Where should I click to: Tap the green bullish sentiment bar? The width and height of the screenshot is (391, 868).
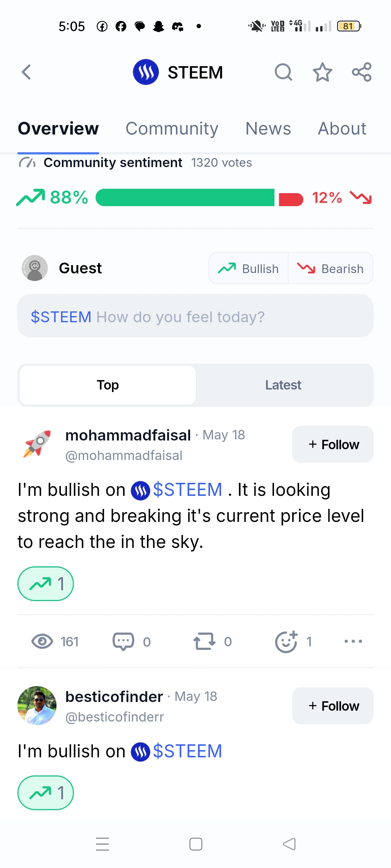185,197
